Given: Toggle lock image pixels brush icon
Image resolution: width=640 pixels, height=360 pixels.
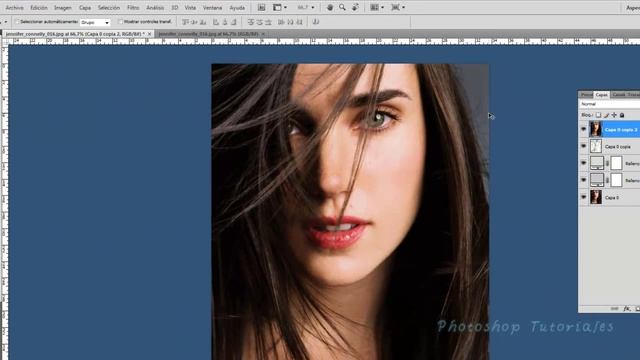Looking at the screenshot, I should [x=607, y=116].
